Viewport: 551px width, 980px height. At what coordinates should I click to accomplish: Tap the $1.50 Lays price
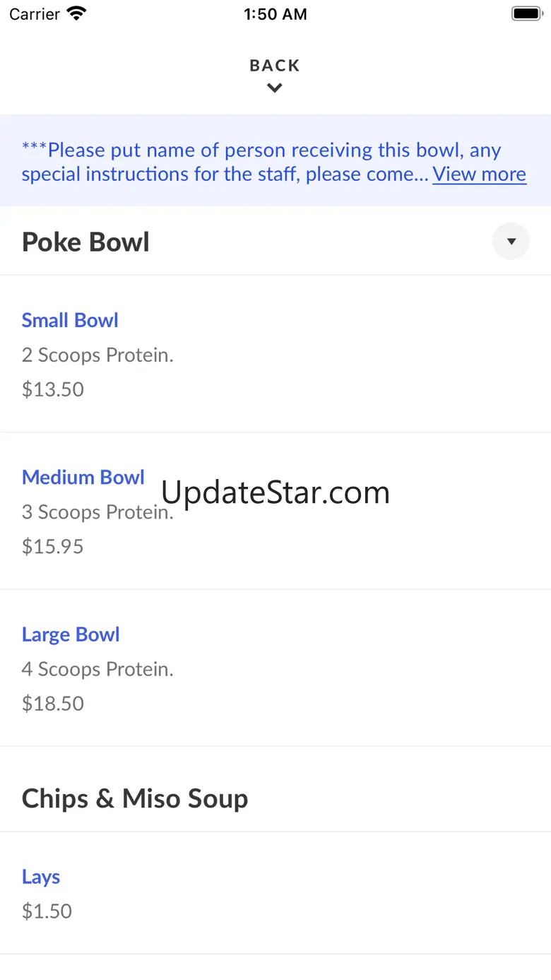[x=47, y=911]
